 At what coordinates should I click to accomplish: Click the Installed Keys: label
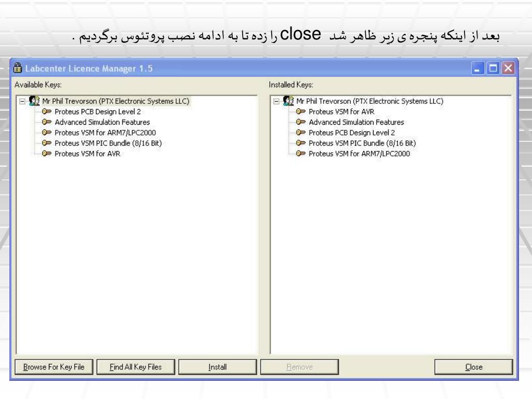tap(291, 85)
